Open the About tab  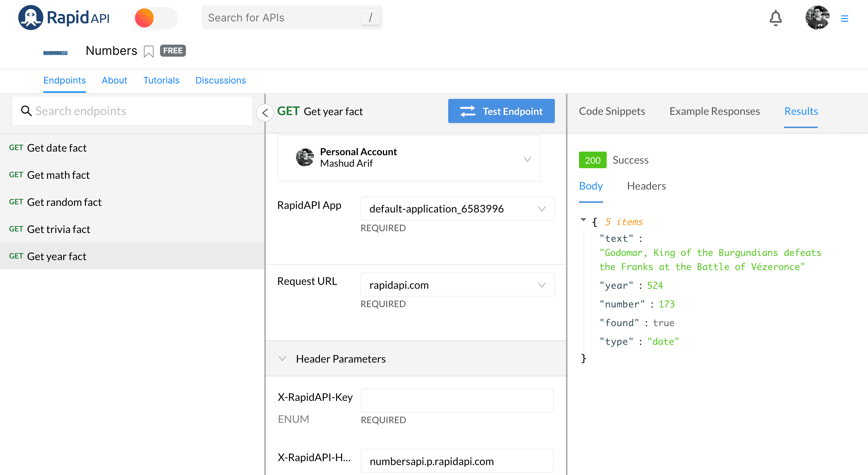pyautogui.click(x=114, y=80)
